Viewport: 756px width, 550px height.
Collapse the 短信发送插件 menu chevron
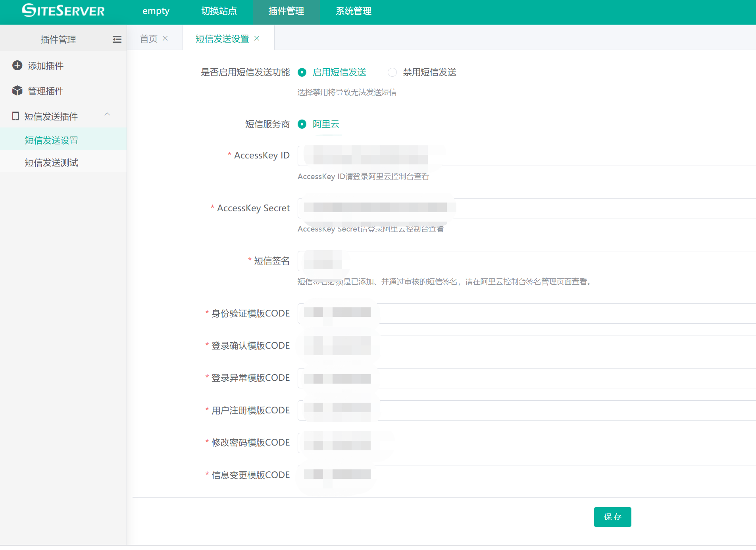107,114
